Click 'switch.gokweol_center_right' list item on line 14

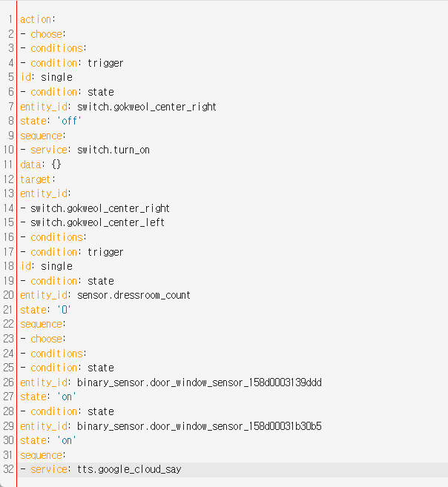point(100,208)
